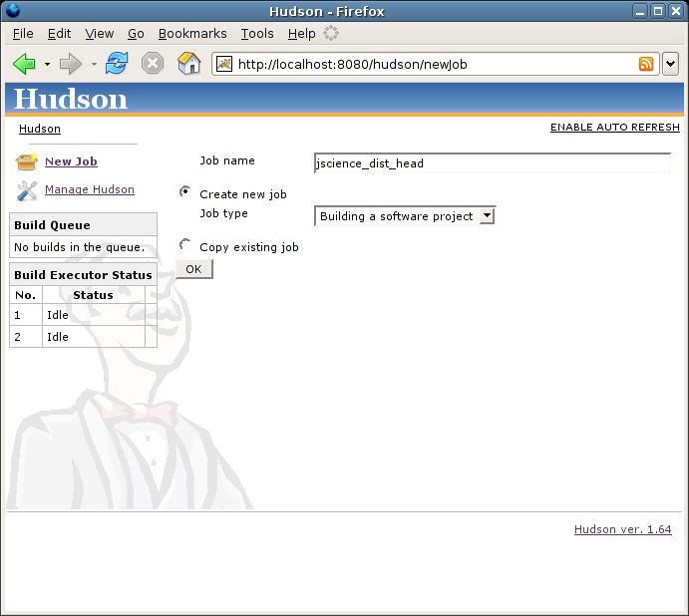
Task: Click ENABLE AUTO REFRESH link
Action: (x=615, y=127)
